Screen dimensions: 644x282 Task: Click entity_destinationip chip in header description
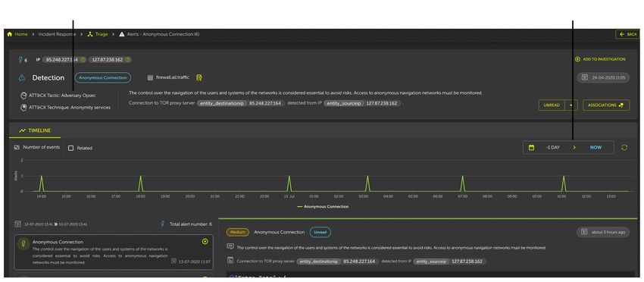pos(222,103)
